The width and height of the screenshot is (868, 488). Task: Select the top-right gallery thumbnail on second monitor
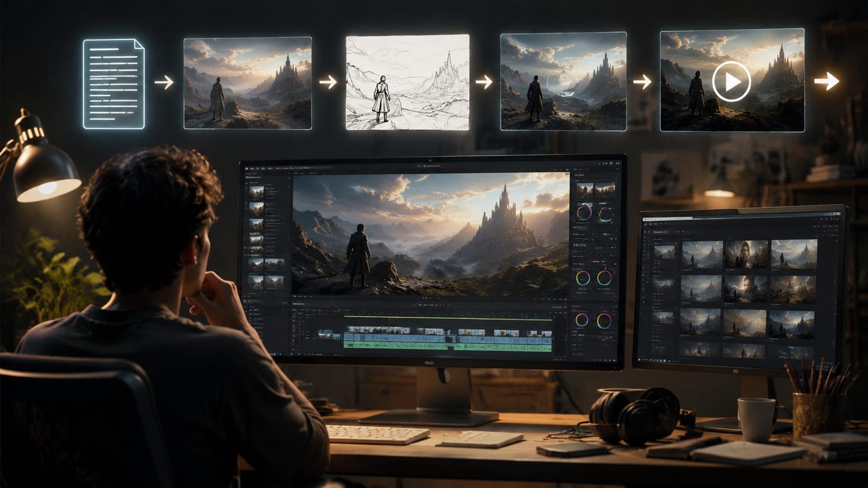tap(794, 254)
